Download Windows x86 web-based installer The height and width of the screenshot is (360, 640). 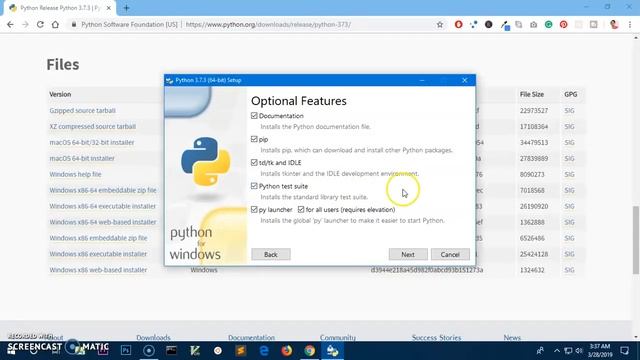98,270
